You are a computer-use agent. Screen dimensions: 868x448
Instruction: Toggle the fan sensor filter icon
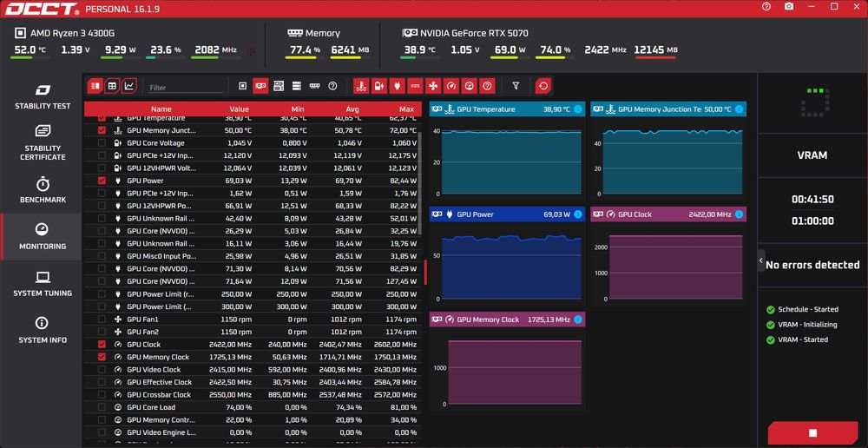pyautogui.click(x=433, y=86)
